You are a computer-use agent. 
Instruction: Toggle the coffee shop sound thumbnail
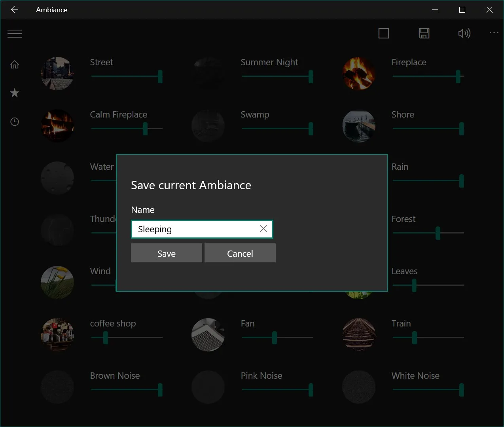tap(57, 335)
